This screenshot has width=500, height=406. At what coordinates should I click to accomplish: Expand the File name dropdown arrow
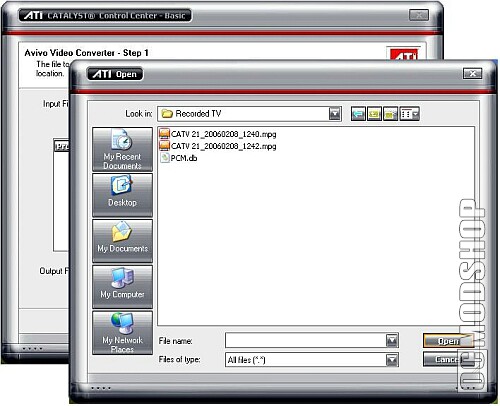pos(392,341)
